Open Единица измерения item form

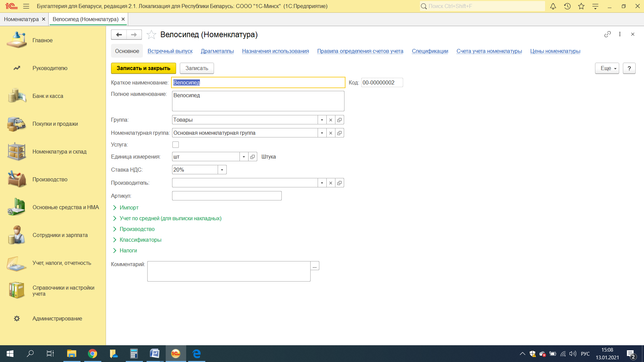(x=253, y=157)
